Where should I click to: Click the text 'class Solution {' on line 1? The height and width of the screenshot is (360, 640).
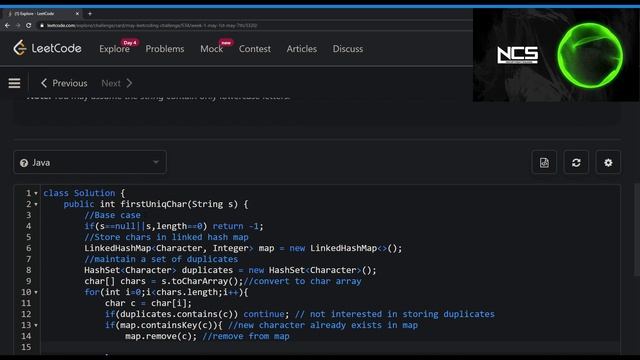[84, 193]
